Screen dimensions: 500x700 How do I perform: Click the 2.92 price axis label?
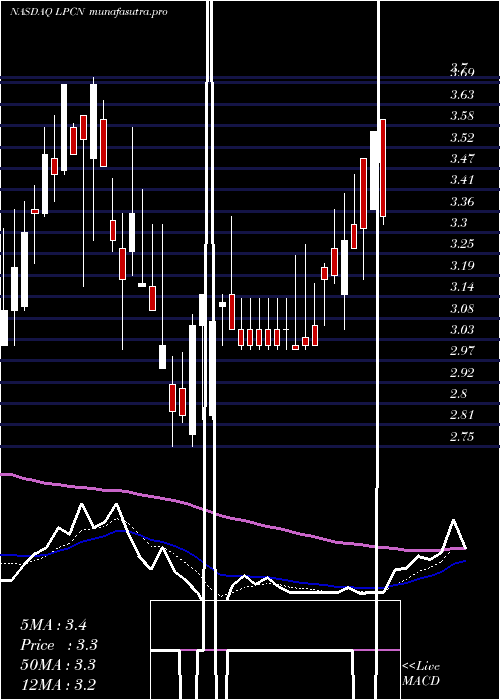(x=462, y=373)
